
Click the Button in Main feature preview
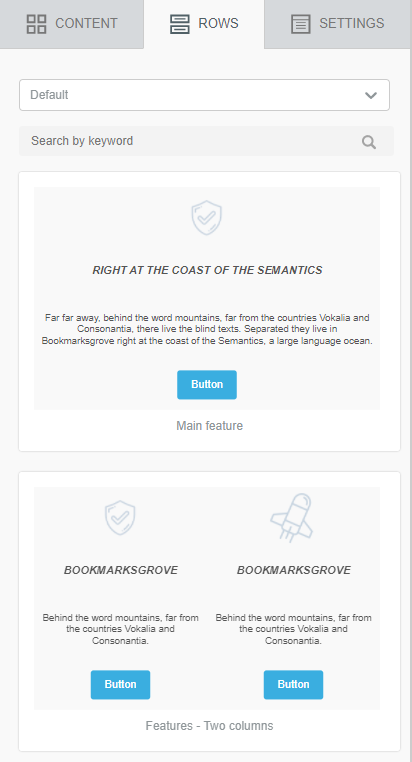(207, 385)
